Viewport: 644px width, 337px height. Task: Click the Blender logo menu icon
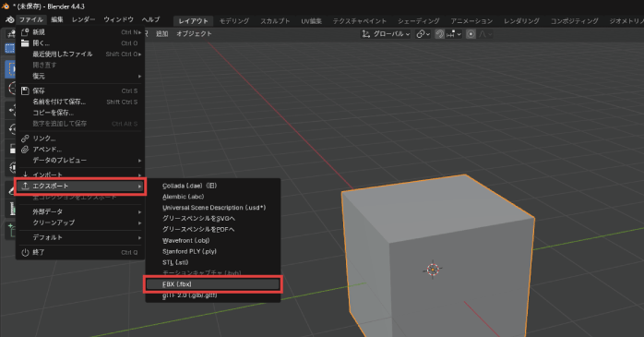coord(9,19)
